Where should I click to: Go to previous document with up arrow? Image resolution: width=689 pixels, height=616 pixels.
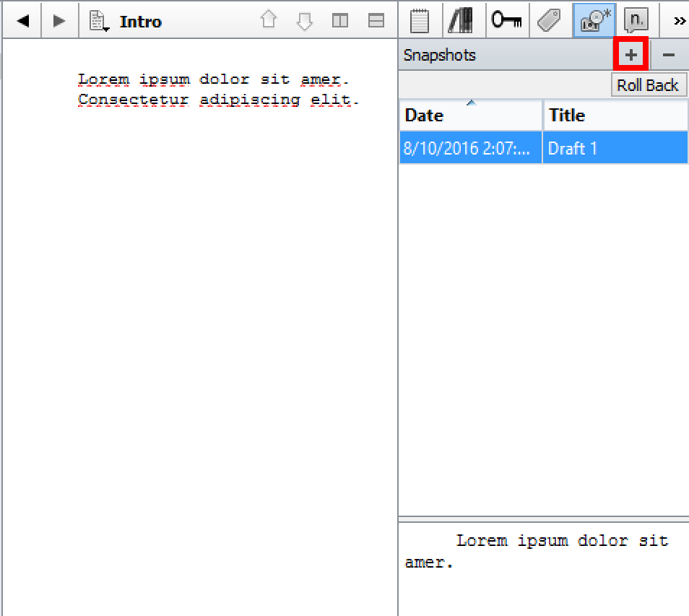(269, 21)
